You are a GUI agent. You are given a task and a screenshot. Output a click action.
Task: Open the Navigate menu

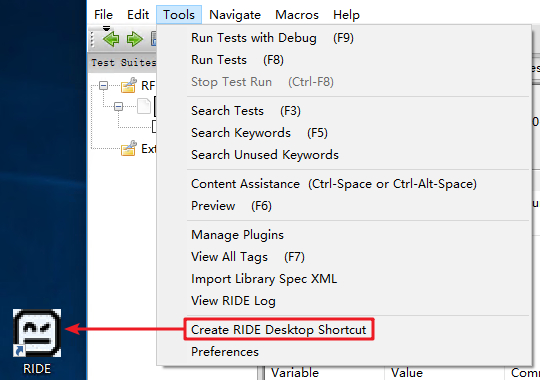point(235,15)
